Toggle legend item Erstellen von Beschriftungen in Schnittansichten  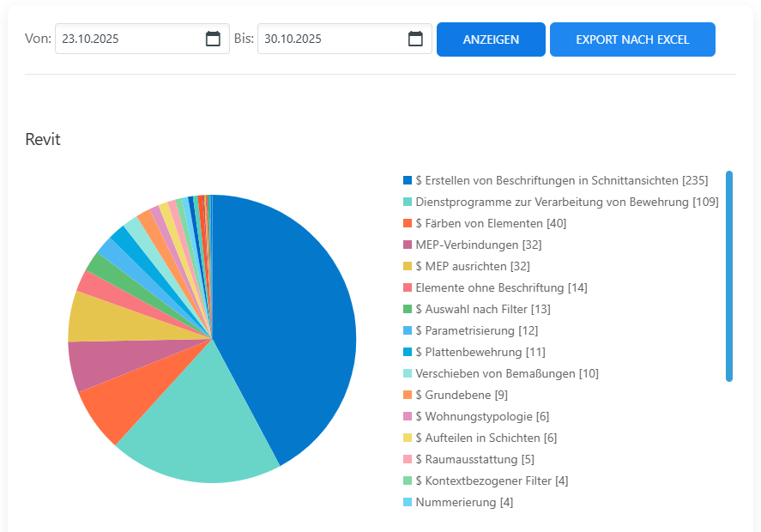coord(561,180)
